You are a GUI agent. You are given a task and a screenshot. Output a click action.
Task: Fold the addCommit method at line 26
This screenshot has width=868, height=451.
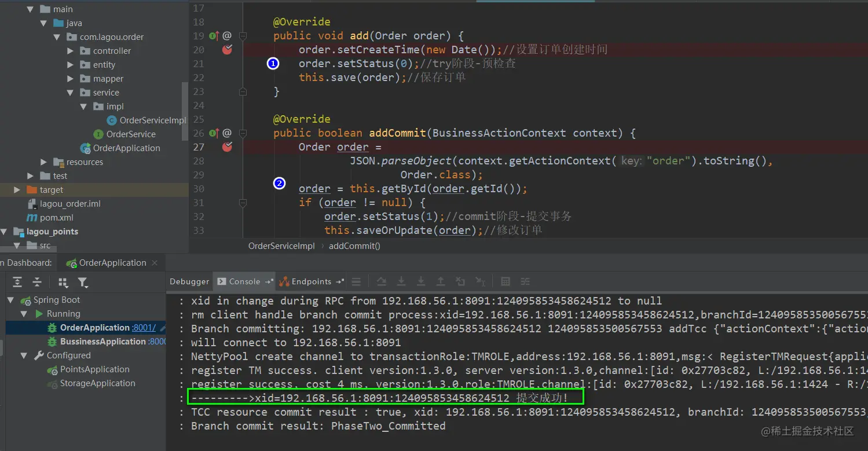pos(243,133)
